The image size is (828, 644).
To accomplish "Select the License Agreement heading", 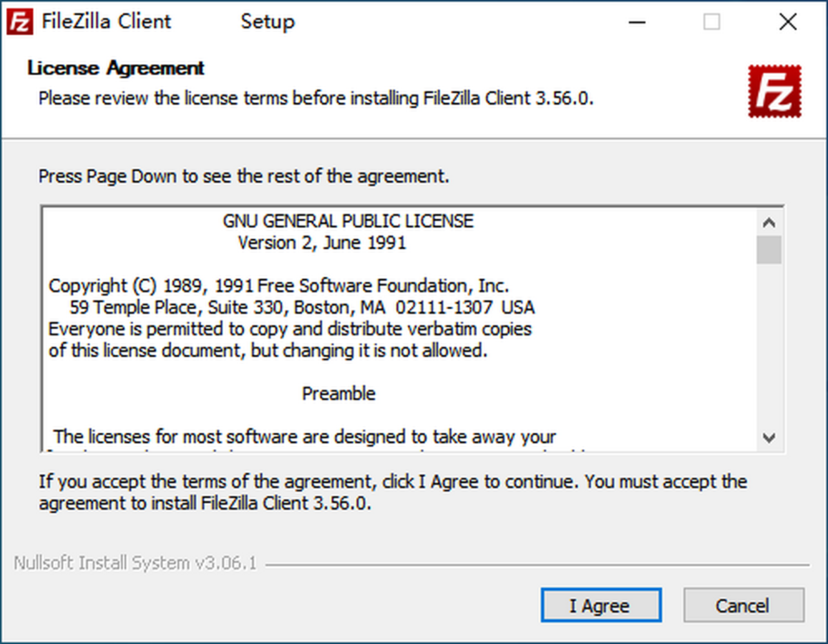I will point(114,68).
